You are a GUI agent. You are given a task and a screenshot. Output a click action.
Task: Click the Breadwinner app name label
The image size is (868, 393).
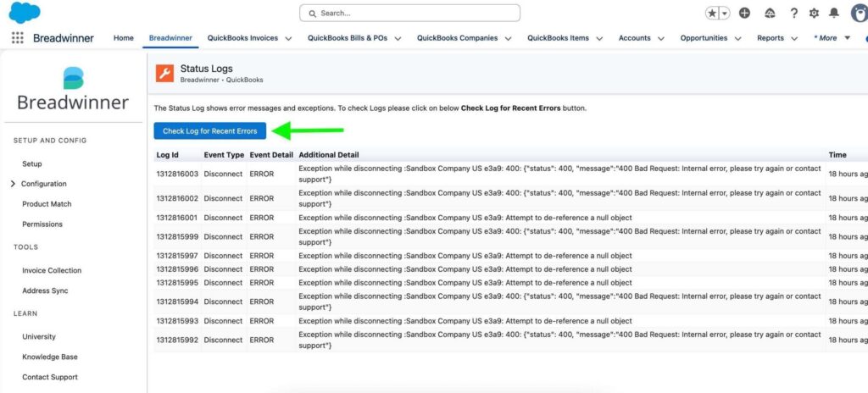[x=63, y=38]
